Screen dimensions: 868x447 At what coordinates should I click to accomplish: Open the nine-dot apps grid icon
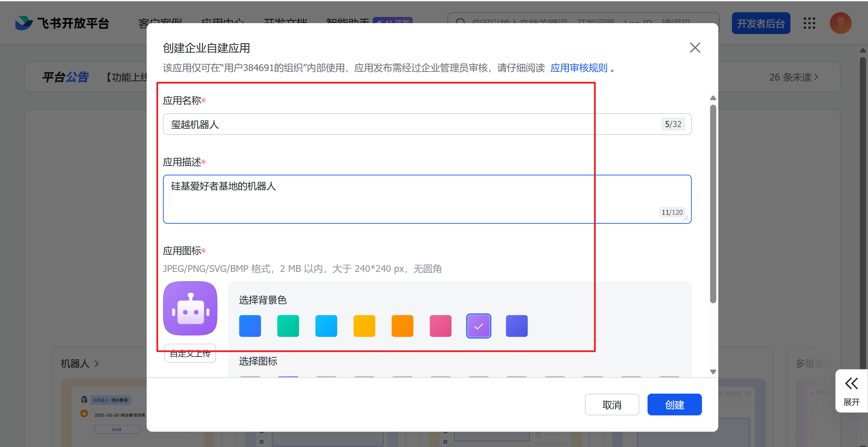pos(809,23)
